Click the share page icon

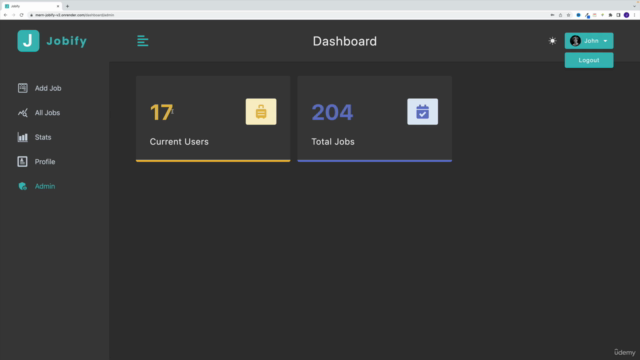coord(560,15)
